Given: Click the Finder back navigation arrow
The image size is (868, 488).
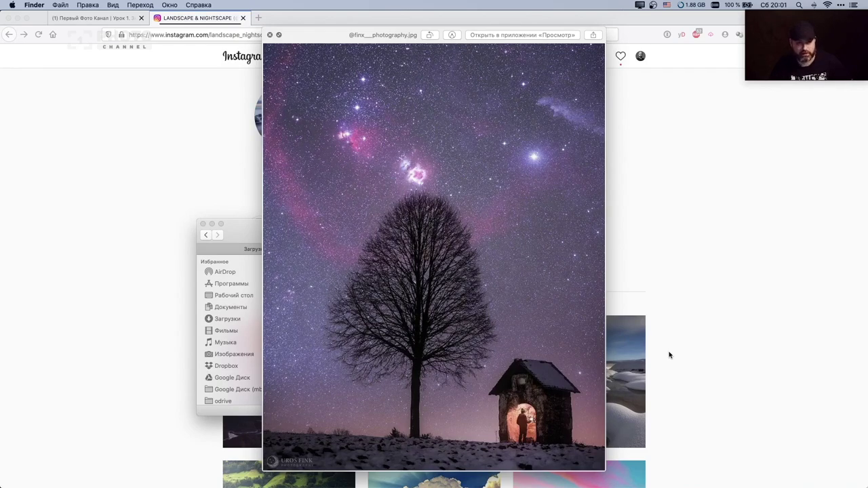Looking at the screenshot, I should (206, 235).
